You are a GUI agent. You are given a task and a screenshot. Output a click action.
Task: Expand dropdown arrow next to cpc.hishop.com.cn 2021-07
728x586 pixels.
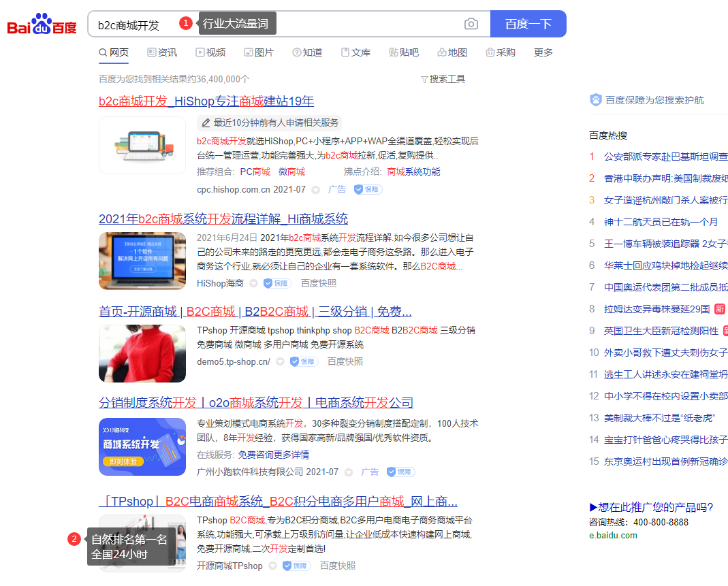[315, 191]
